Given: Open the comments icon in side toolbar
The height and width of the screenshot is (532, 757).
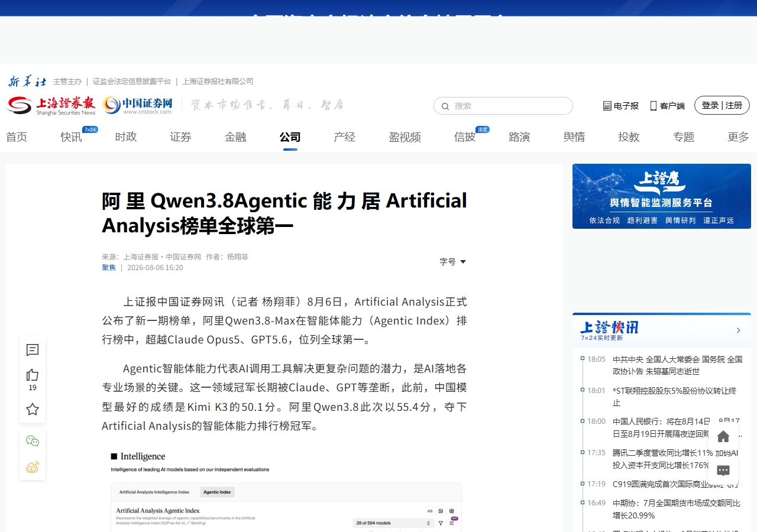Looking at the screenshot, I should click(33, 350).
